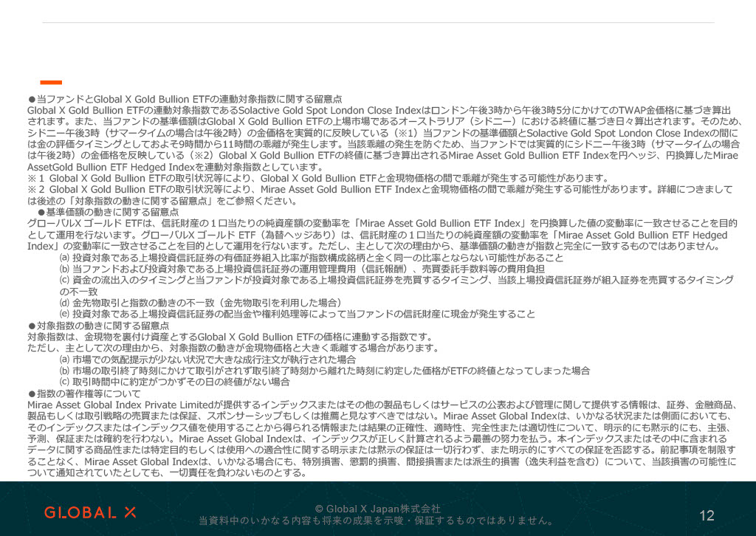Click line starting 'グローバルX ゴールド ETFは、信託財産の１口当たり'
The height and width of the screenshot is (536, 756).
[x=382, y=224]
